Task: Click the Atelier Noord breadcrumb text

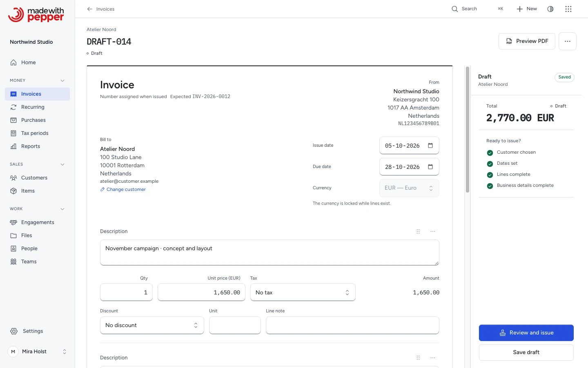Action: 101,29
